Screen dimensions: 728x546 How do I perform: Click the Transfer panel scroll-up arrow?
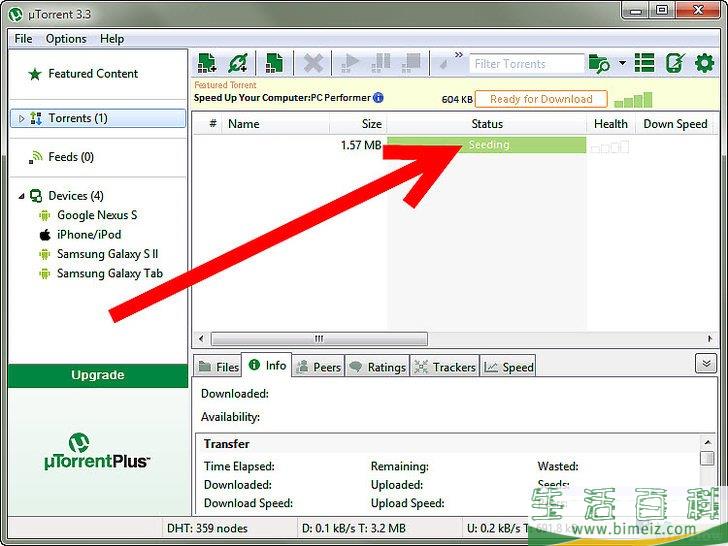(x=707, y=442)
